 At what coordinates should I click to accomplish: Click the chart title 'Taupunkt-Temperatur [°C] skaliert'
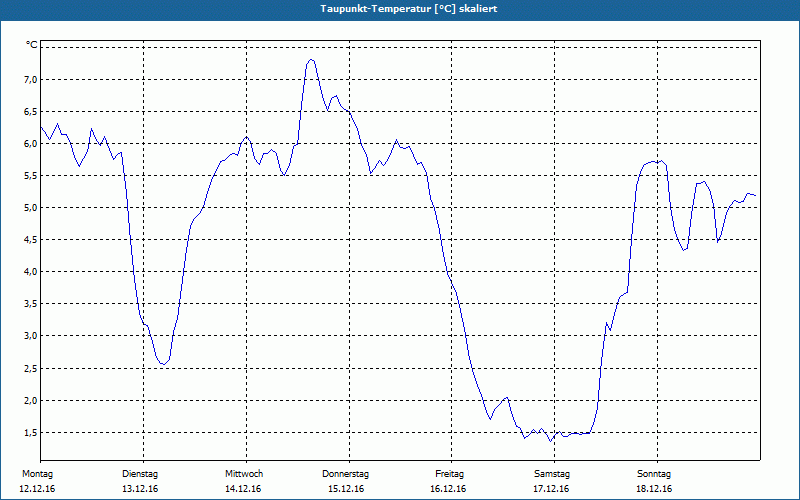click(x=409, y=9)
